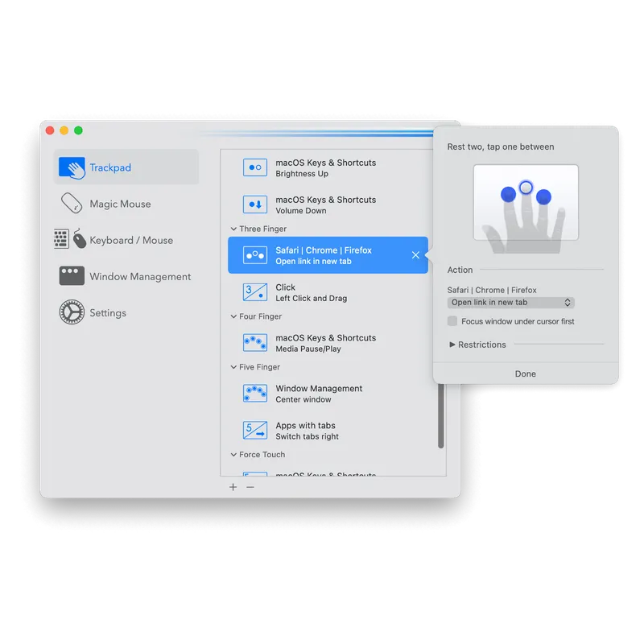Screen dimensions: 644x644
Task: Select the Brightness Up gesture icon
Action: coord(255,168)
